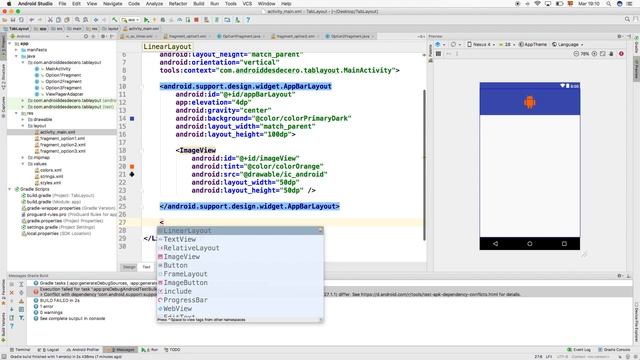Switch to OptionFragment.java editor tab
640x360 pixels.
(x=241, y=36)
